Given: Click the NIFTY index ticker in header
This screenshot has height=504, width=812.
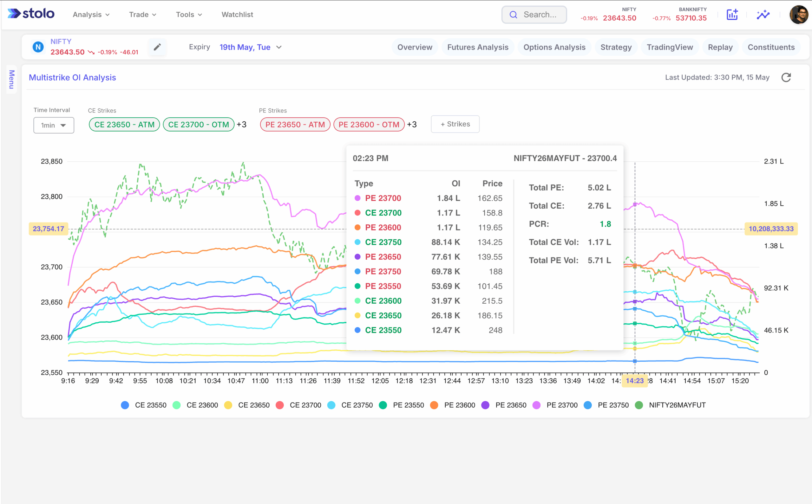Looking at the screenshot, I should click(609, 15).
